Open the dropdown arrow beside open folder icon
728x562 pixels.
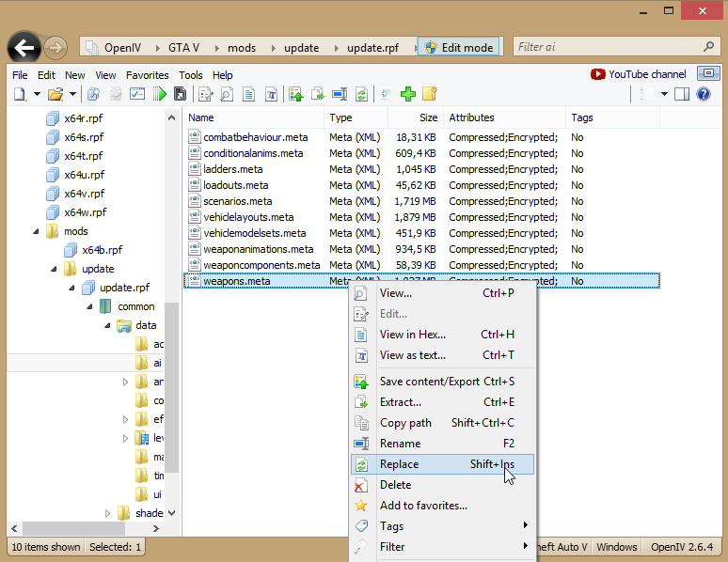click(x=73, y=94)
